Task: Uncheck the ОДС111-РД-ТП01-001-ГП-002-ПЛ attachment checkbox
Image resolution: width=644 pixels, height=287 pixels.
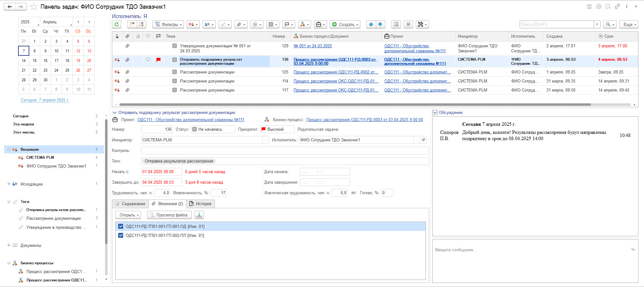Action: coord(121,235)
